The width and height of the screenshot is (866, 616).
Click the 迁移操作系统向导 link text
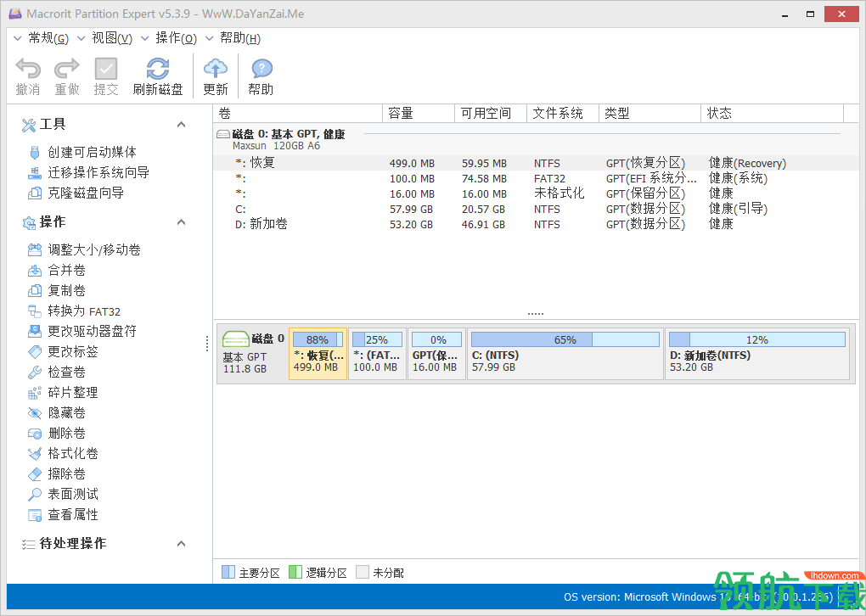pos(98,173)
